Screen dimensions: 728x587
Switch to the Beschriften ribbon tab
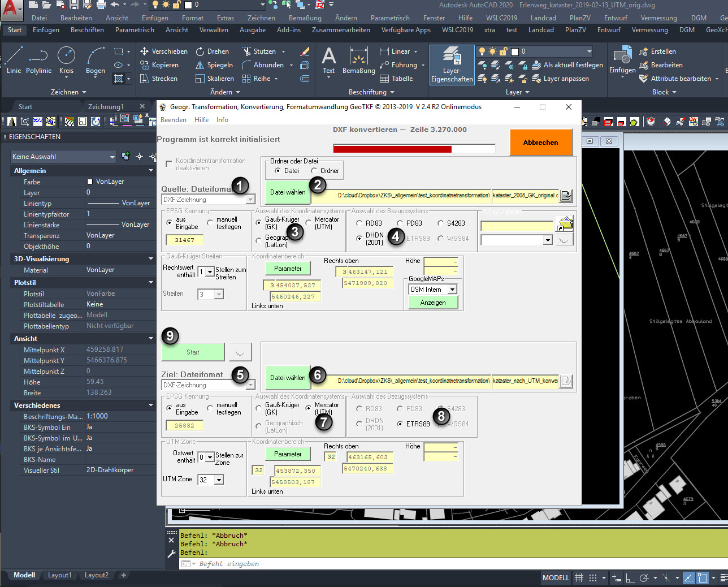click(87, 30)
